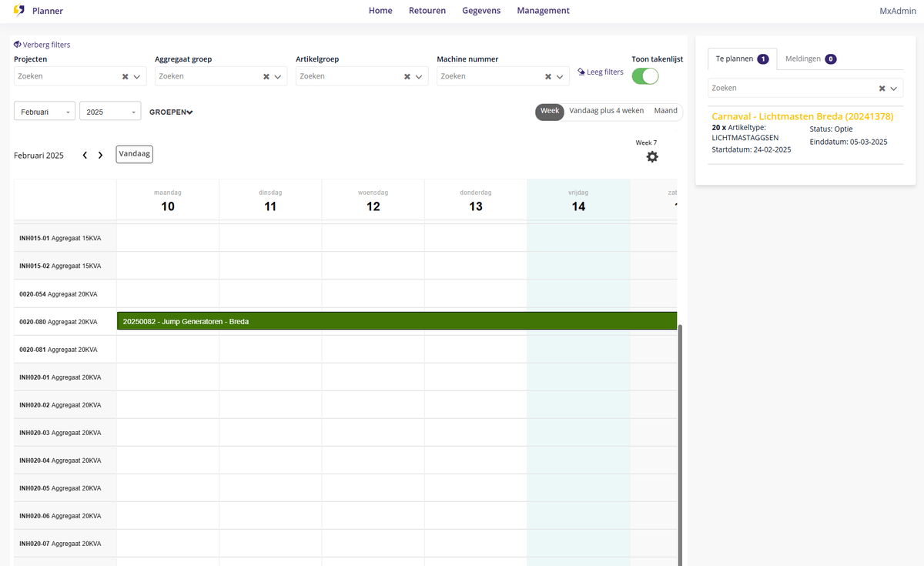Click the eye icon beside Verberg filters
This screenshot has height=566, width=924.
click(18, 45)
